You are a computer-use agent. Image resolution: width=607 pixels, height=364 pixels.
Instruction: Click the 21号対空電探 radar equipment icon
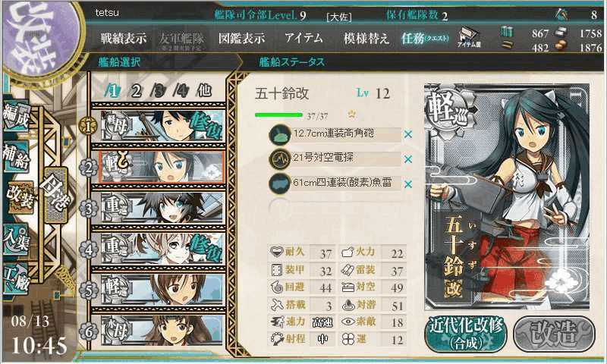[x=280, y=159]
